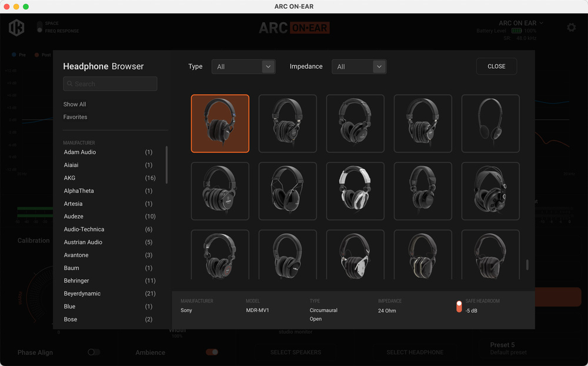The image size is (588, 366).
Task: Toggle the Pre curve legend dot
Action: pyautogui.click(x=14, y=55)
